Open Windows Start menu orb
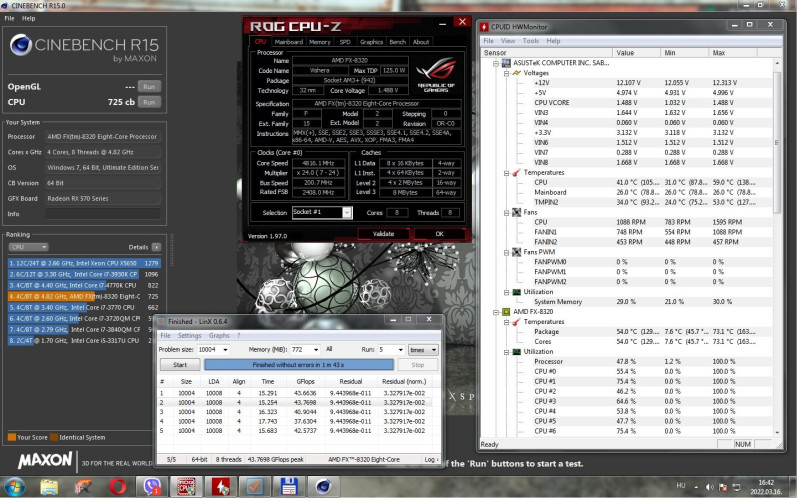Viewport: 800px width, 502px height. coord(14,487)
